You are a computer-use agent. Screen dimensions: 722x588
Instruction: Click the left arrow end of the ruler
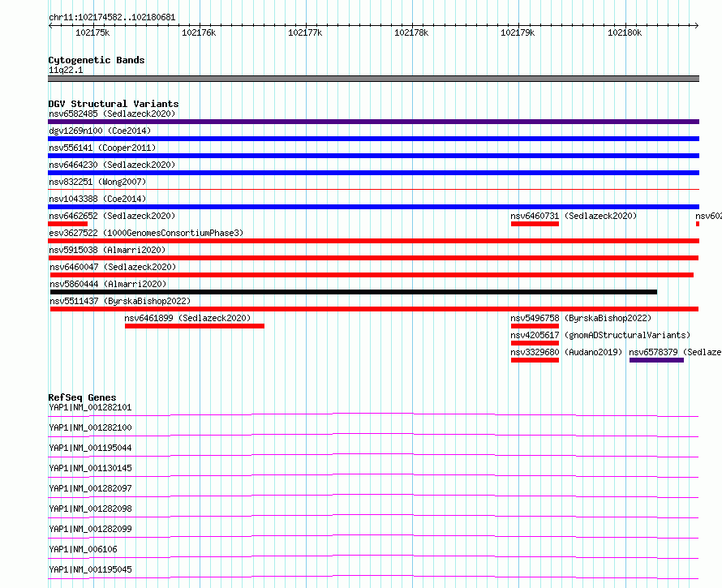click(50, 26)
